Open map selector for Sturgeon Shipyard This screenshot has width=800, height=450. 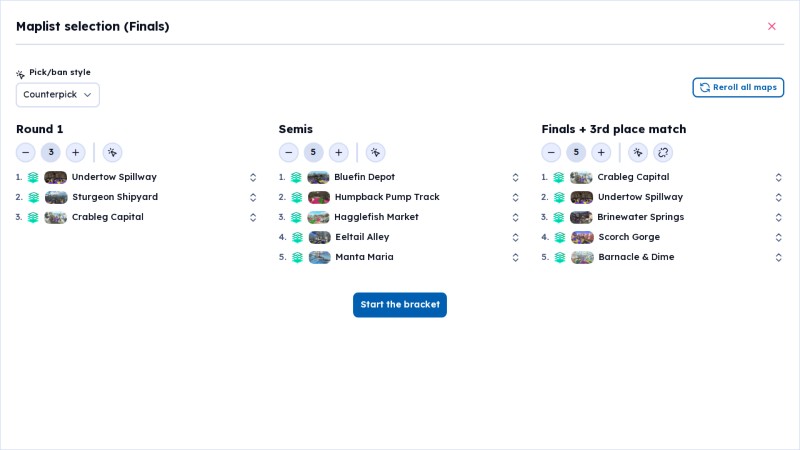click(x=253, y=197)
